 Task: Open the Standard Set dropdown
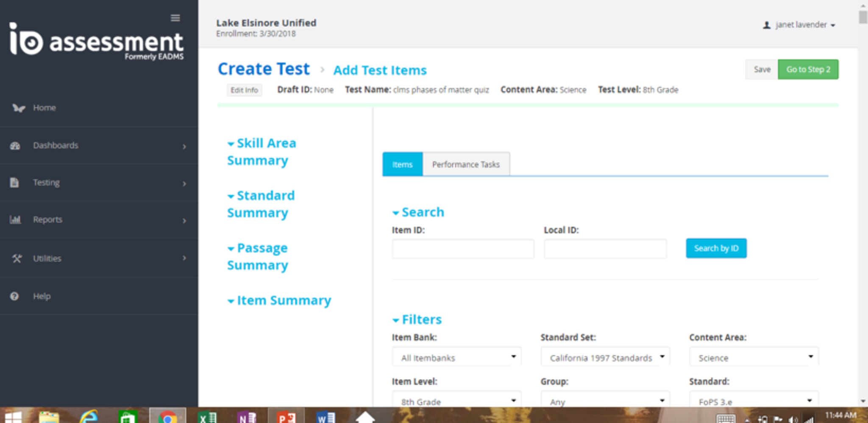[x=605, y=358]
